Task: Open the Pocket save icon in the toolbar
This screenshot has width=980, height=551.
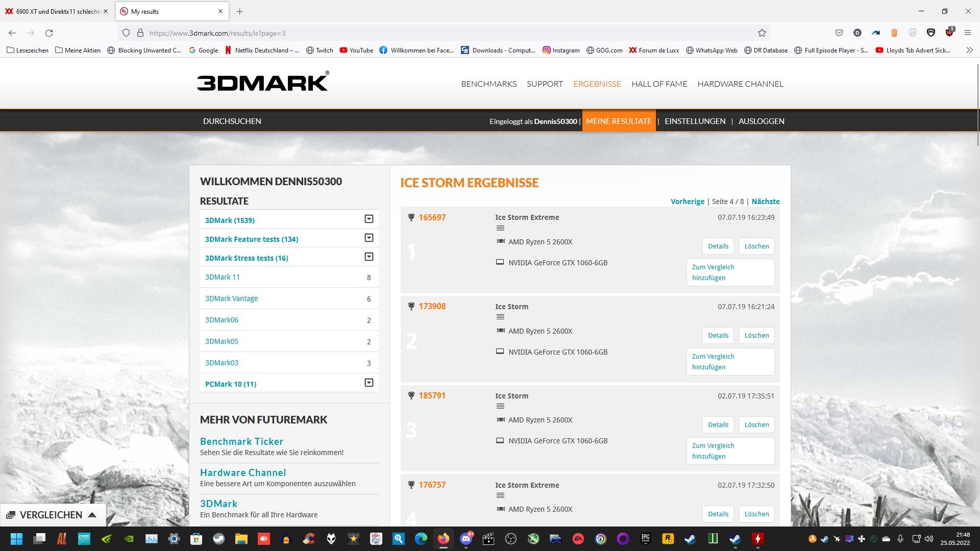Action: pyautogui.click(x=839, y=33)
